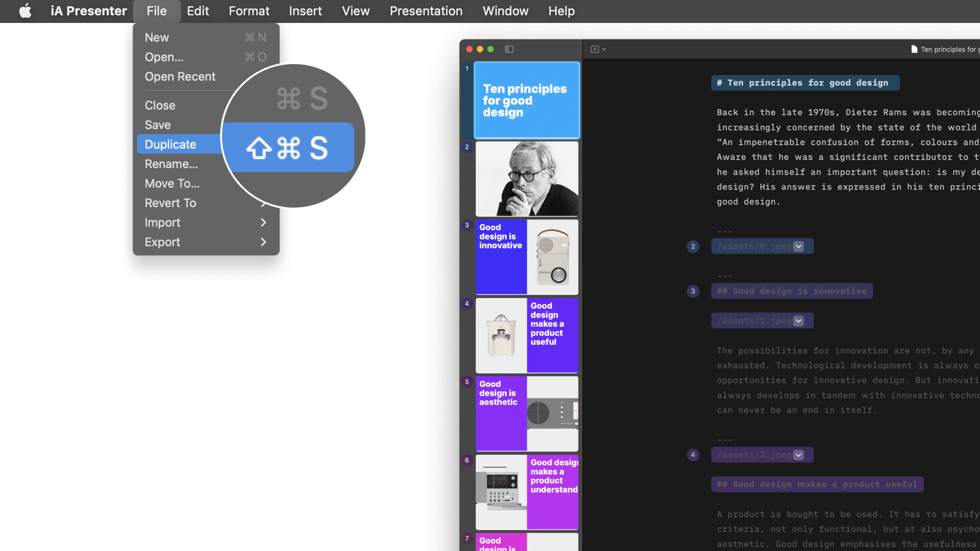Select slide 6 product understandable thumbnail

tap(527, 492)
